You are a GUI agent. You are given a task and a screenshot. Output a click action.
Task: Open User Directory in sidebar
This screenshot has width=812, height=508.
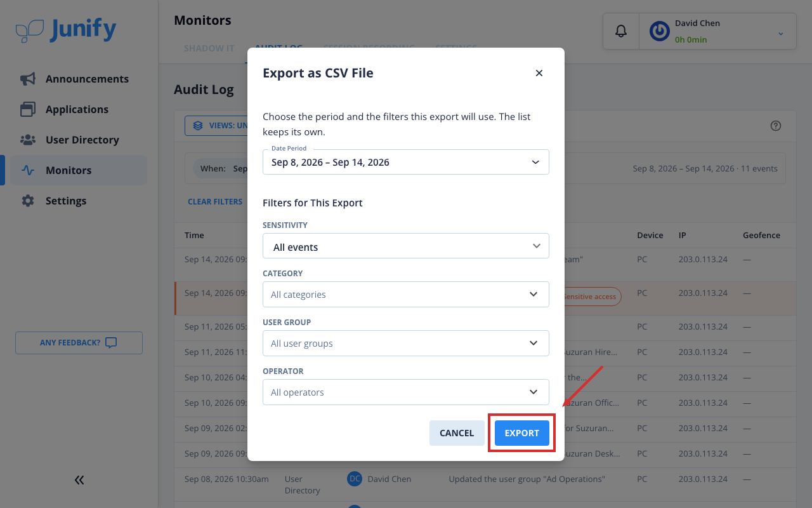pos(79,140)
